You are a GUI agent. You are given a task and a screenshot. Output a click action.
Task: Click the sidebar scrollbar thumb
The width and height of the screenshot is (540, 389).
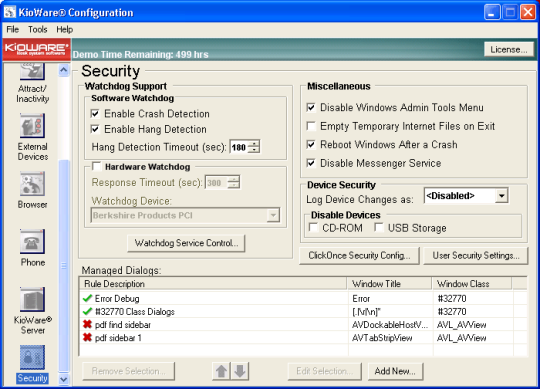64,266
